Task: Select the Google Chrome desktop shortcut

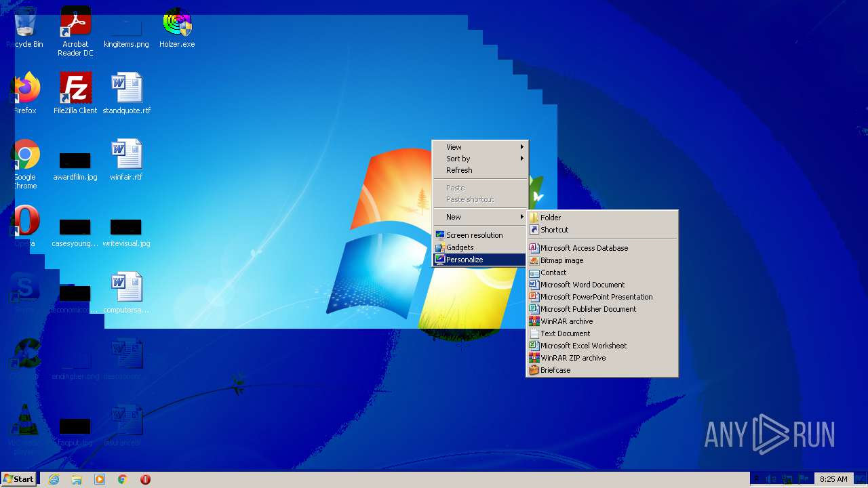Action: pyautogui.click(x=24, y=165)
